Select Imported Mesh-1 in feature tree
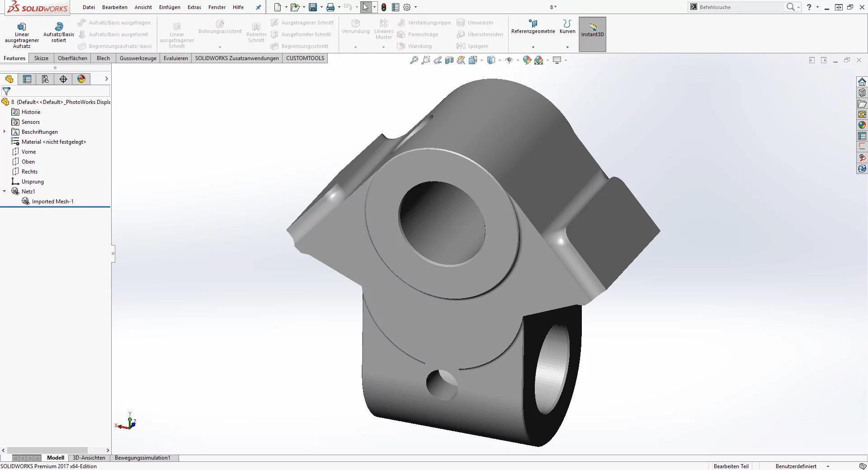Image resolution: width=868 pixels, height=470 pixels. 52,202
